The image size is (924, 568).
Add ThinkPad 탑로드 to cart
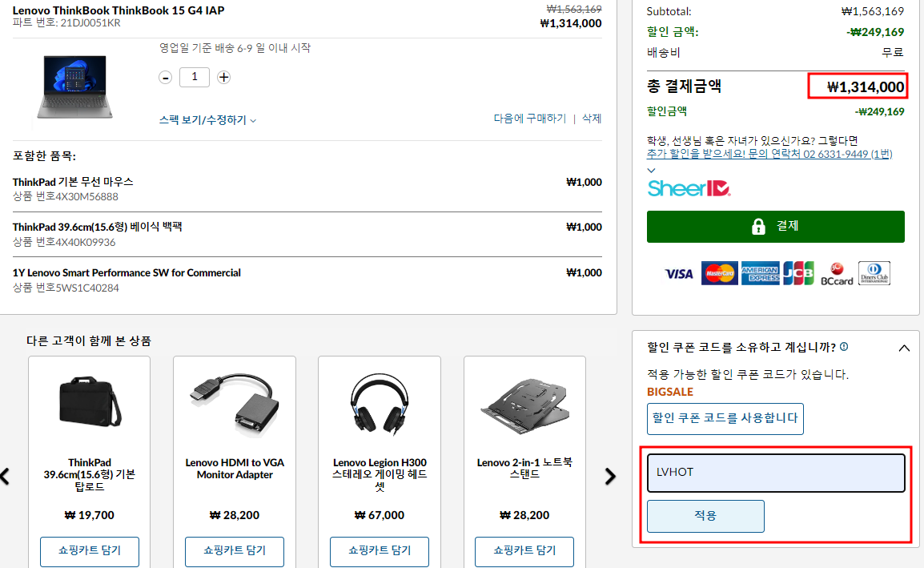tap(90, 551)
